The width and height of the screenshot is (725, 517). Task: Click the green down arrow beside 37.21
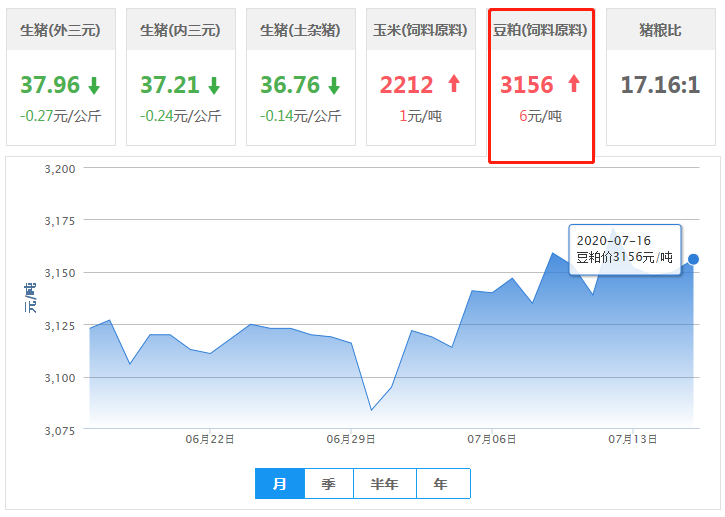pos(213,85)
